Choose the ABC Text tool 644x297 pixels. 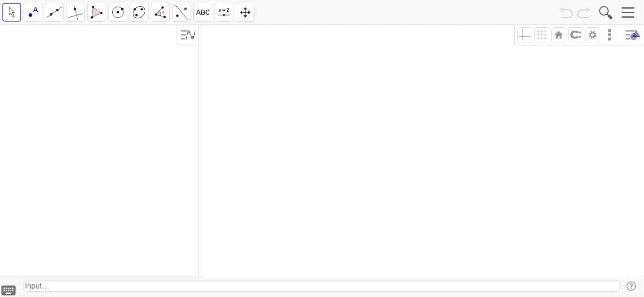[203, 12]
